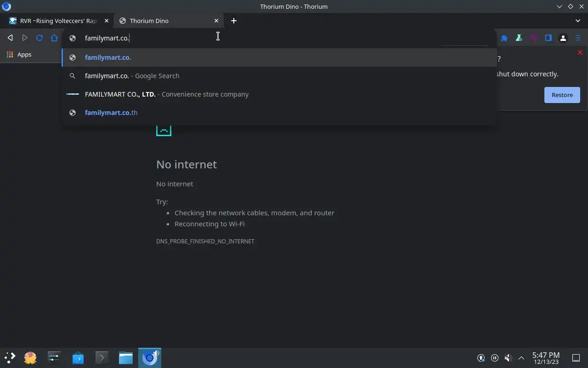This screenshot has width=588, height=368.
Task: Open the Dolphin file manager folder icon
Action: point(126,357)
